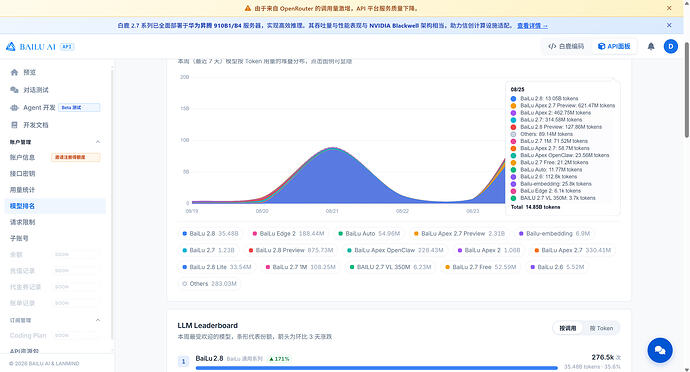Hide the Others series in legend
This screenshot has width=690, height=372.
point(209,284)
